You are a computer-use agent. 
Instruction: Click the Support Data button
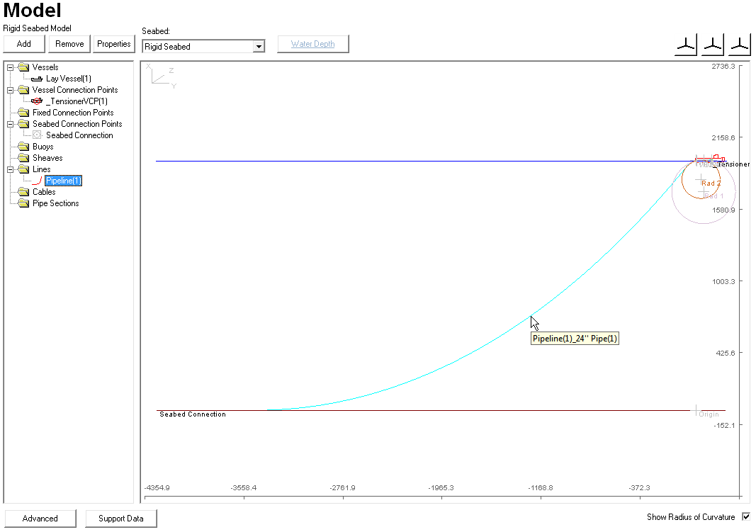click(120, 519)
